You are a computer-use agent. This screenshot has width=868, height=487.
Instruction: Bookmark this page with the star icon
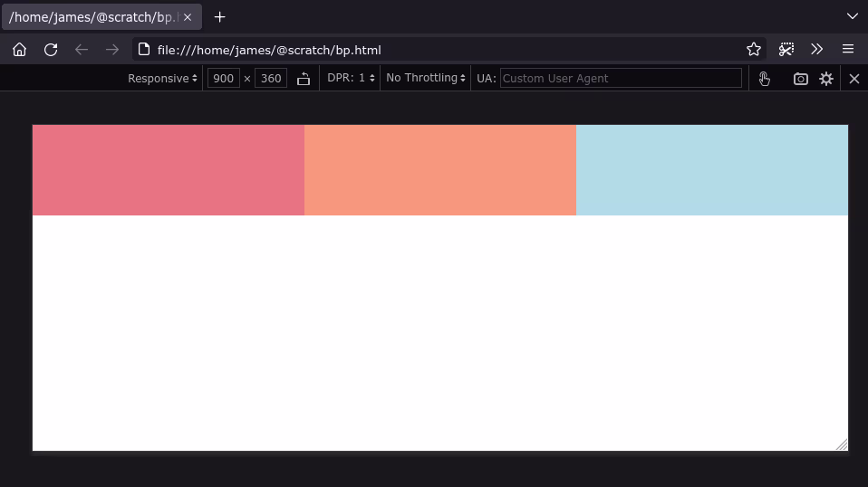point(754,50)
